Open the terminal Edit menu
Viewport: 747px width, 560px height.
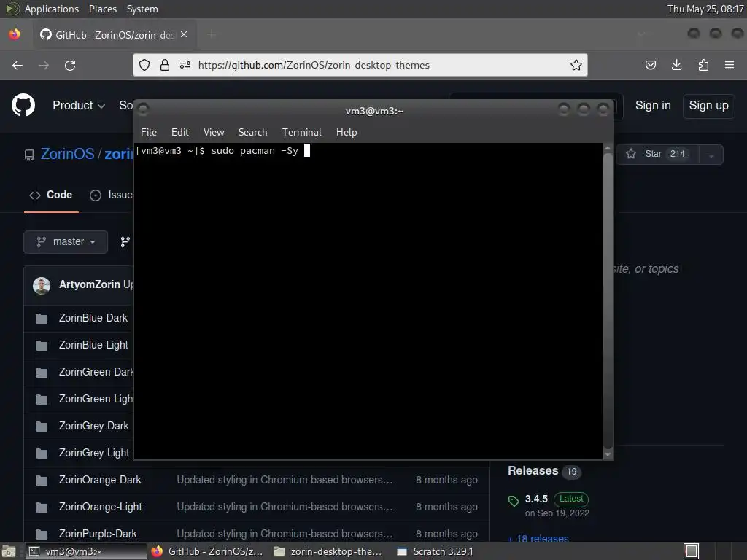[179, 132]
